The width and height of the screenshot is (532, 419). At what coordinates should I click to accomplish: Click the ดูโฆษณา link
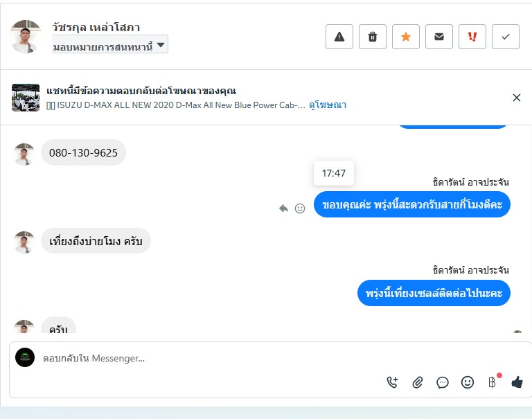328,105
